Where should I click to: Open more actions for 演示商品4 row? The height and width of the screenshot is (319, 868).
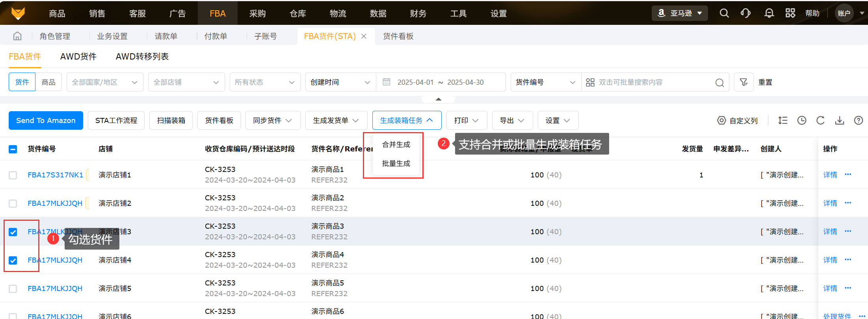tap(848, 259)
